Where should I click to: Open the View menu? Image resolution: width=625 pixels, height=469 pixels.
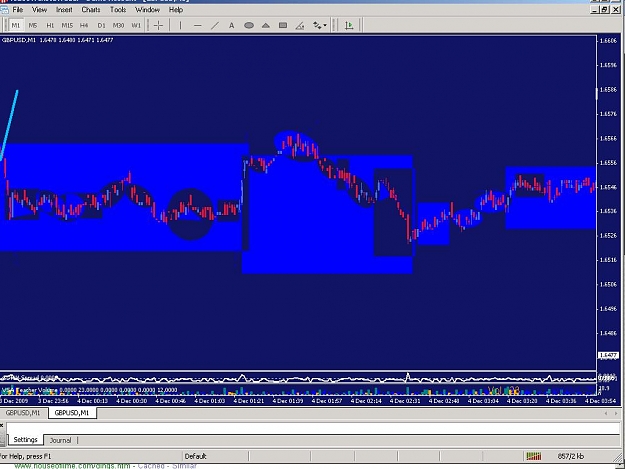(x=39, y=10)
